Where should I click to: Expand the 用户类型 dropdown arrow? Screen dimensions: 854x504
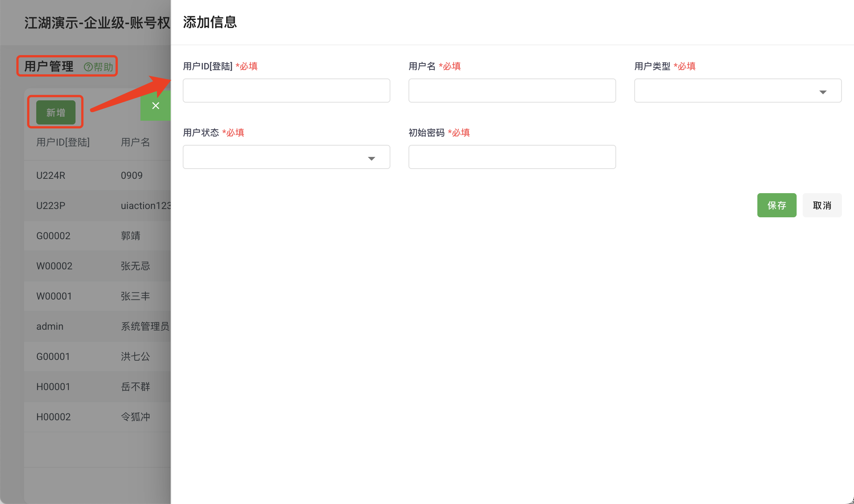823,92
